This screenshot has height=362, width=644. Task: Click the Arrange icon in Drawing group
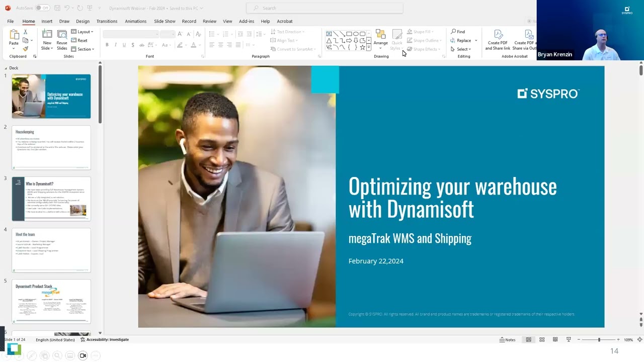(x=380, y=34)
